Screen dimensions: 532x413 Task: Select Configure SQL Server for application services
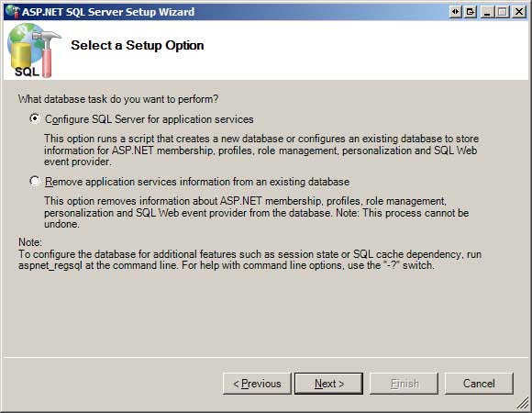click(x=34, y=118)
